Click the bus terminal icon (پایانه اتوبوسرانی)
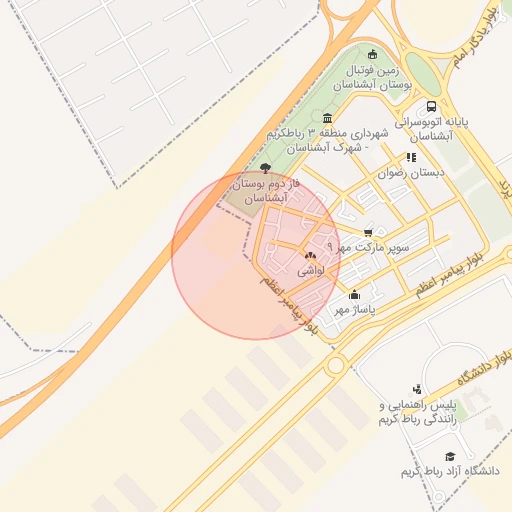This screenshot has width=512, height=512. pos(431,107)
